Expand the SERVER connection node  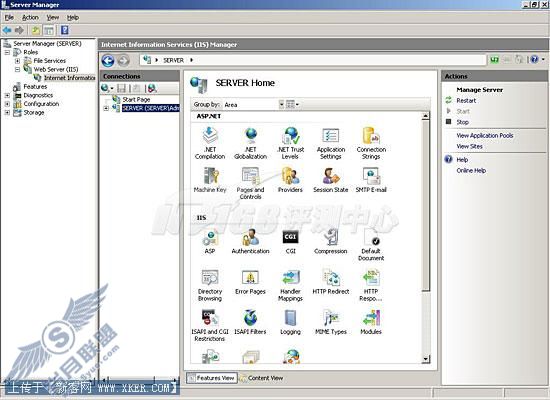(106, 108)
